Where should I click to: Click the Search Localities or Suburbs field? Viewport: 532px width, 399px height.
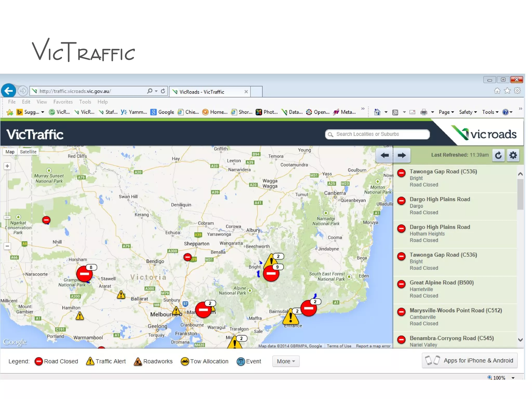[377, 134]
